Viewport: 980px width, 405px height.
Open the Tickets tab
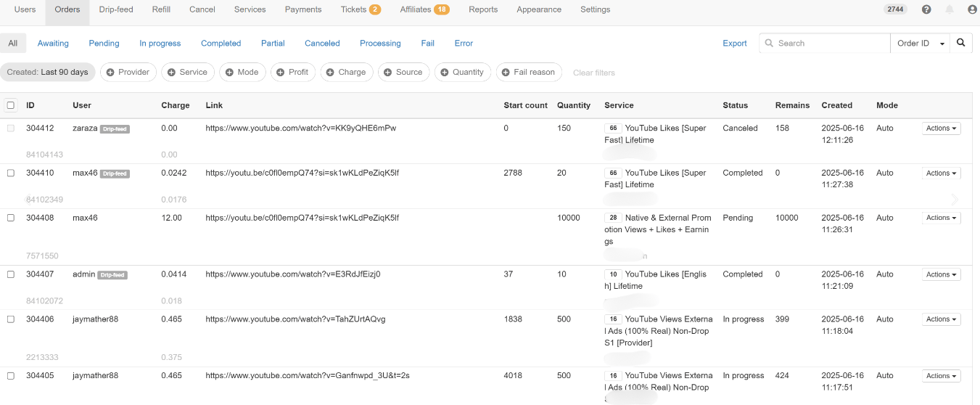click(360, 9)
